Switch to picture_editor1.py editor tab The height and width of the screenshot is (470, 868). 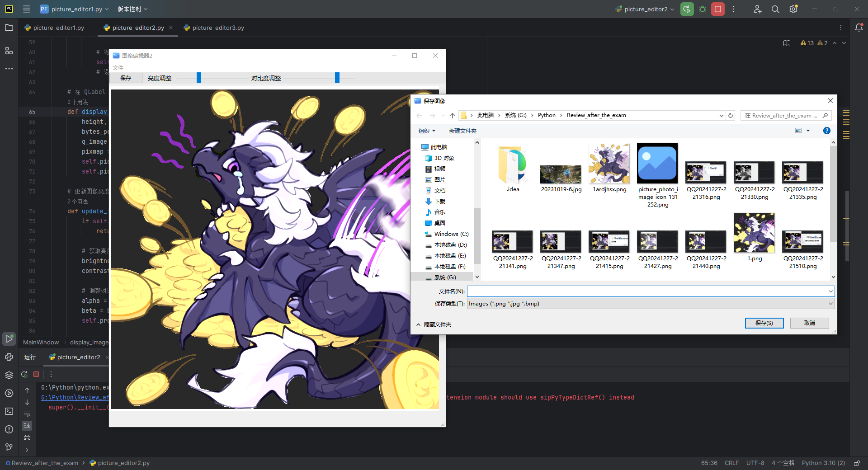(x=55, y=28)
